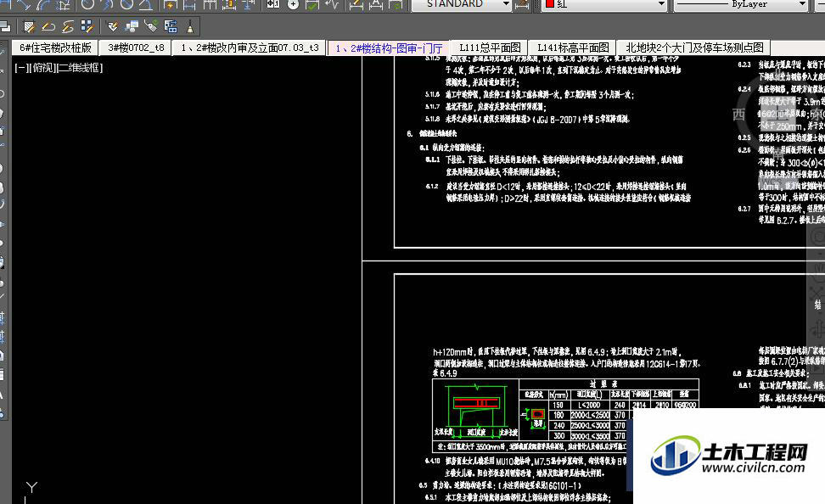Open the 1、2#楼改内审及立面07.03_t3 tab

250,48
